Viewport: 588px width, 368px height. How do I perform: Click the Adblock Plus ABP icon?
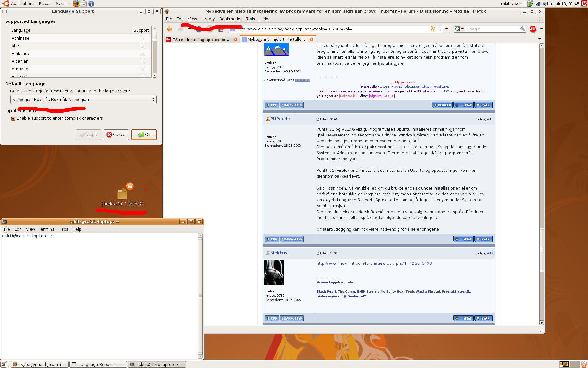(533, 29)
